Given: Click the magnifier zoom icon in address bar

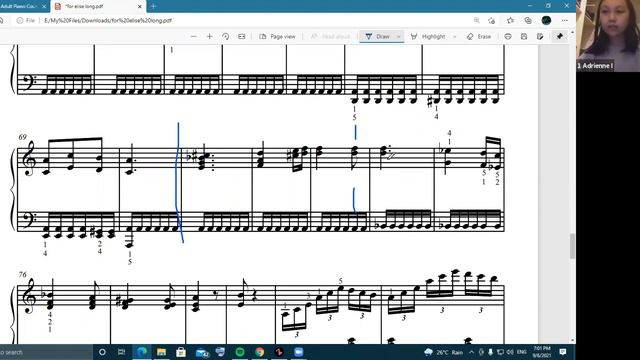Looking at the screenshot, I should click(477, 20).
